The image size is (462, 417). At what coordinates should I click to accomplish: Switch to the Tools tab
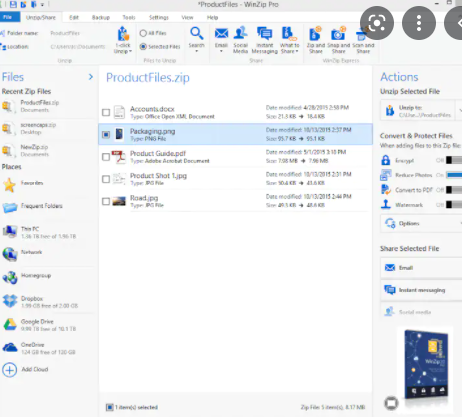click(x=129, y=17)
